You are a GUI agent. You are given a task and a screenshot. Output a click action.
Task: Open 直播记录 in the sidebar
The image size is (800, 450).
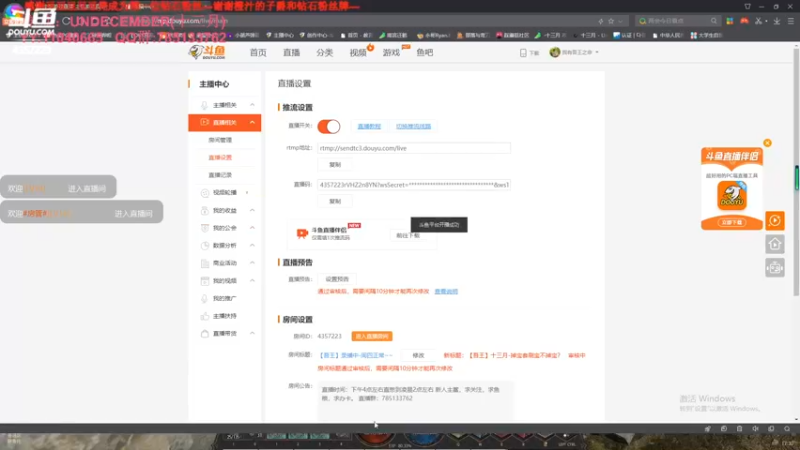click(220, 175)
